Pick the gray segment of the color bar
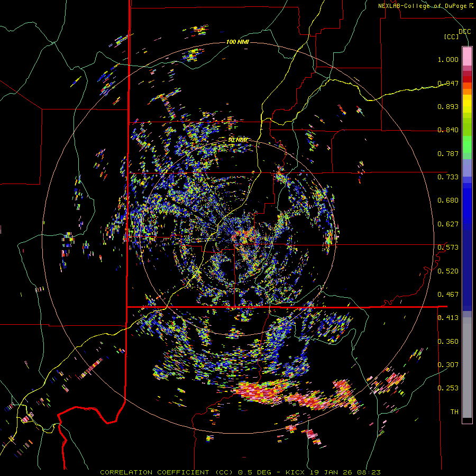476x476 pixels. [467, 368]
